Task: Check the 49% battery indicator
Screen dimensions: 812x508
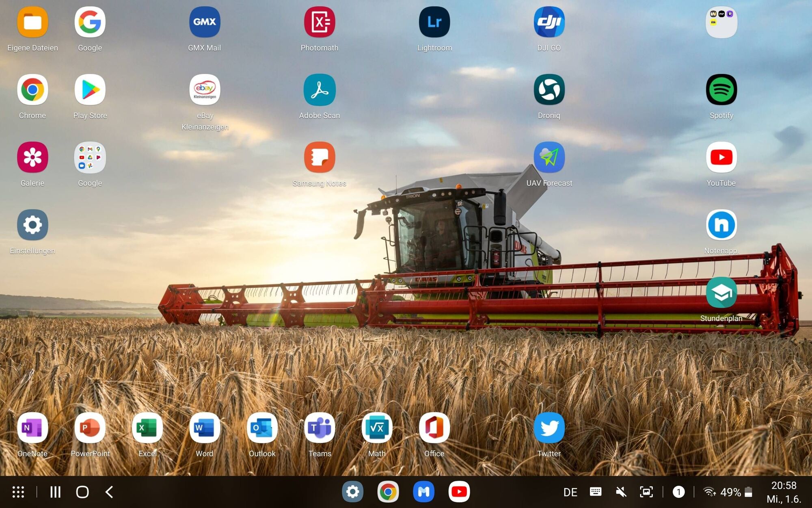Action: pos(736,492)
